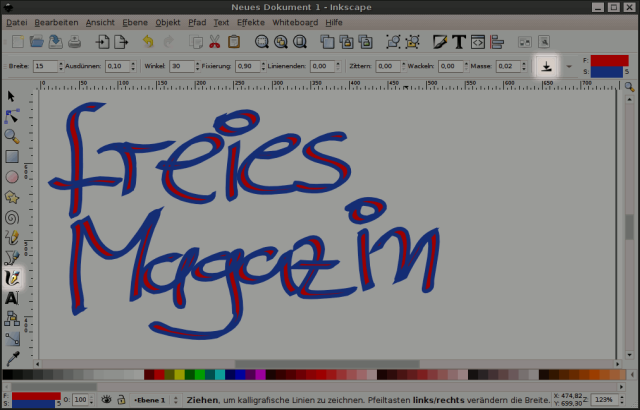Click the blue stroke swatch top right

pos(607,72)
